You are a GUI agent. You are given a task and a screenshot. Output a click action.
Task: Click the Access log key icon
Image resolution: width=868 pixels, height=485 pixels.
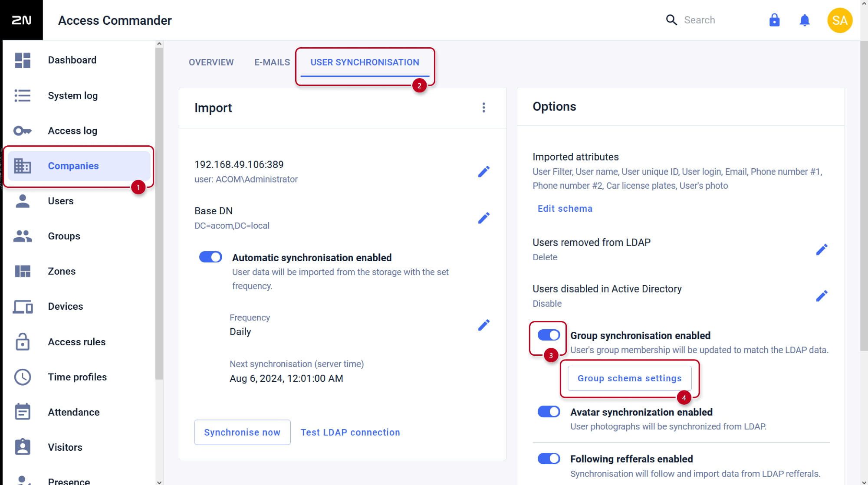pos(23,131)
